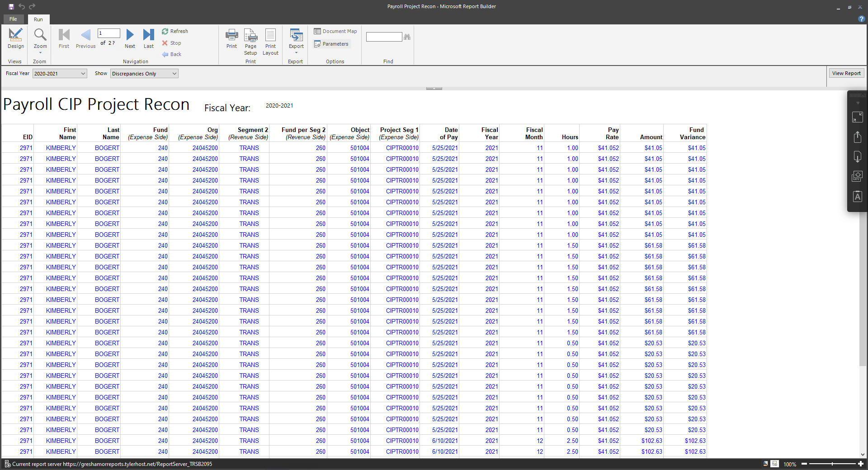
Task: Collapse the parameters area splitter handle
Action: tap(434, 88)
